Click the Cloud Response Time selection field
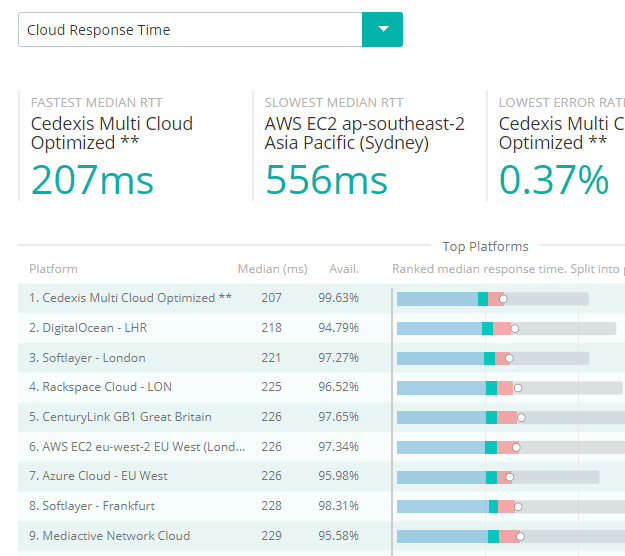 (190, 30)
